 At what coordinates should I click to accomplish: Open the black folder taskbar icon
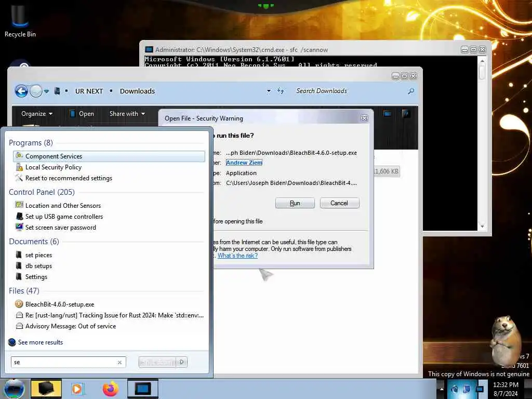pyautogui.click(x=46, y=389)
